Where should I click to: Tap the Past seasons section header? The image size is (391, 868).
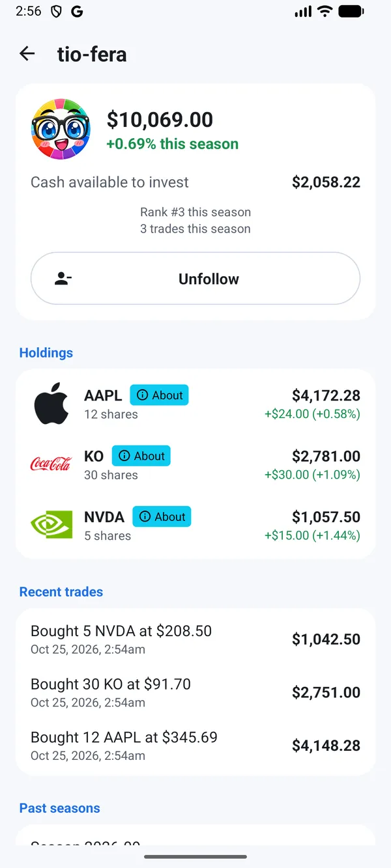coord(60,808)
